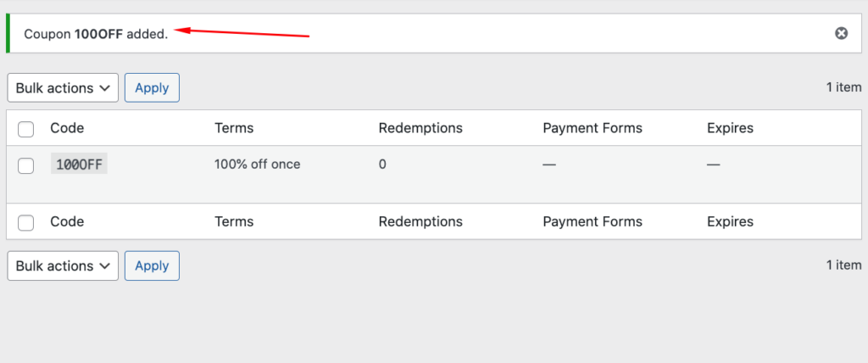Click the Payment Forms label in the table footer
Screen dimensions: 868x363
(593, 221)
